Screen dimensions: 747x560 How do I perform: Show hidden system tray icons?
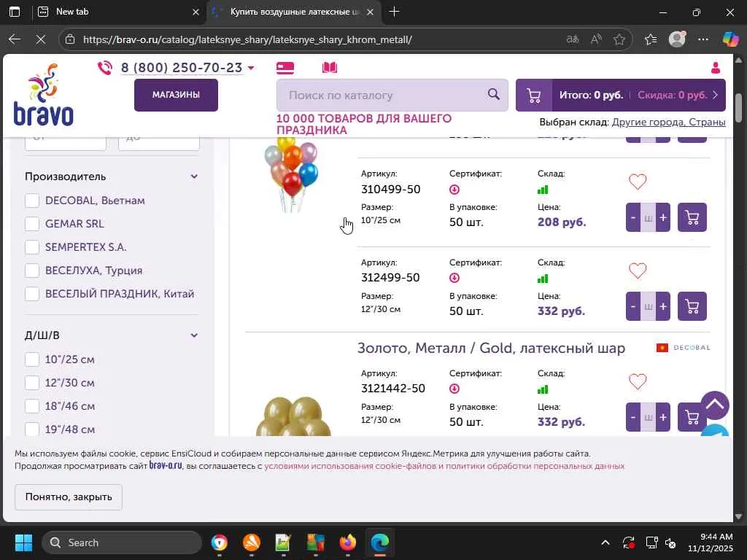[x=605, y=542]
